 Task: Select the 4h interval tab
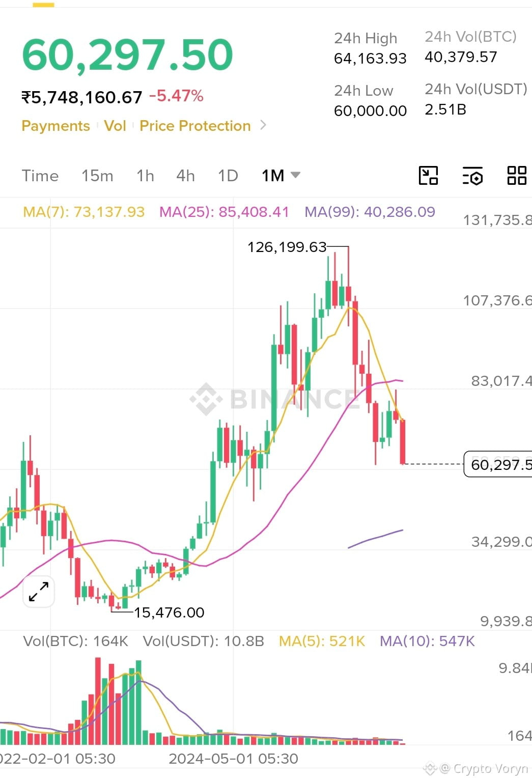(185, 176)
